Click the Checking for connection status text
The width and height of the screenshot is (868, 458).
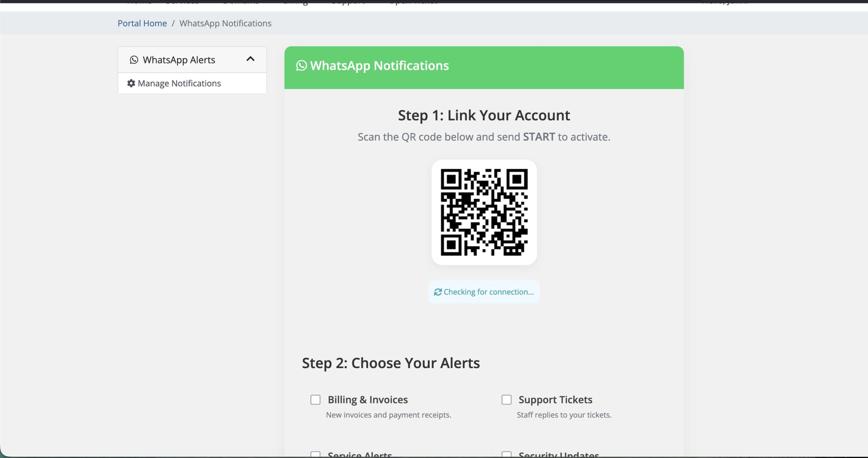[489, 292]
